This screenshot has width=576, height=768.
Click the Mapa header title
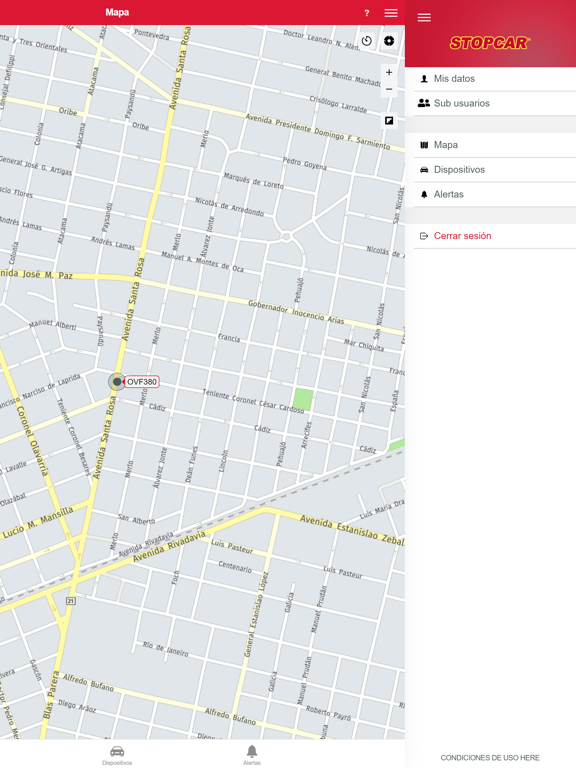(x=117, y=12)
